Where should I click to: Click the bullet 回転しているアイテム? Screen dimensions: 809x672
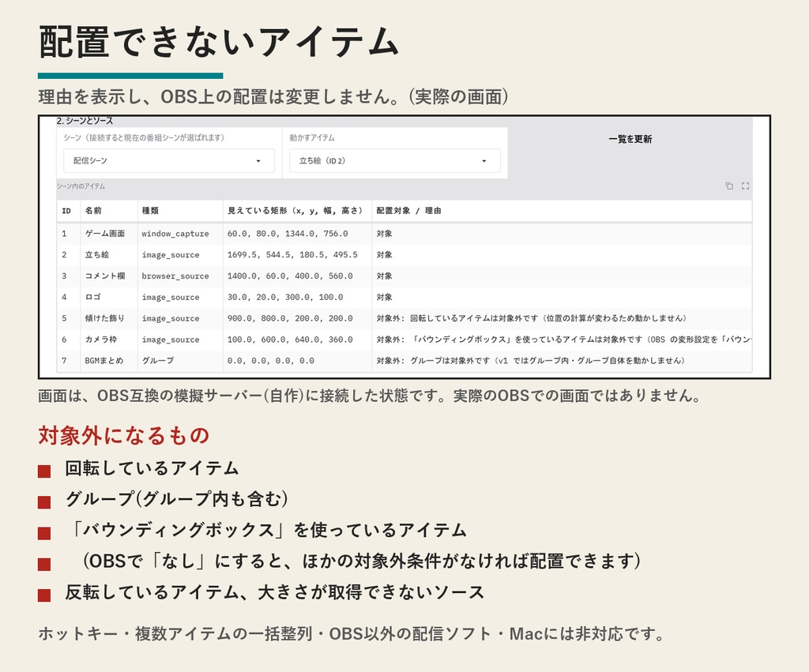(152, 467)
